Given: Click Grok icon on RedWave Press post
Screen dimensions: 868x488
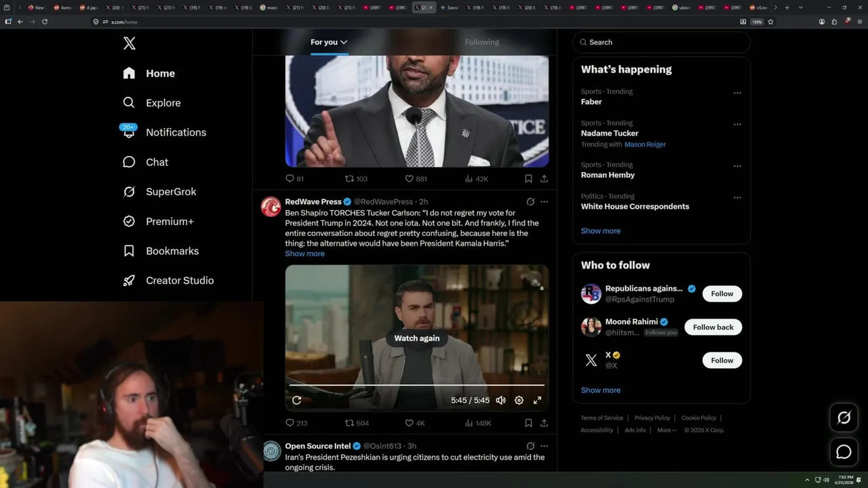Looking at the screenshot, I should pyautogui.click(x=530, y=201).
